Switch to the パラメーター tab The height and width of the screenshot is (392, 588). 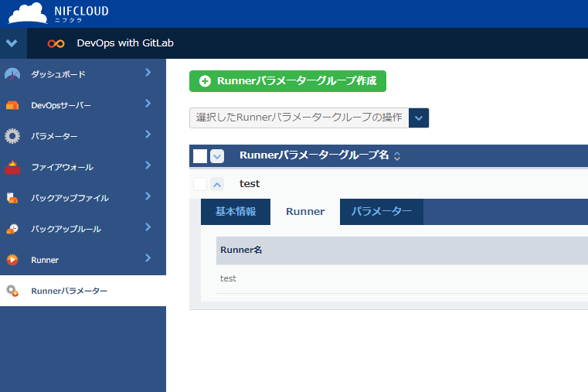(381, 212)
